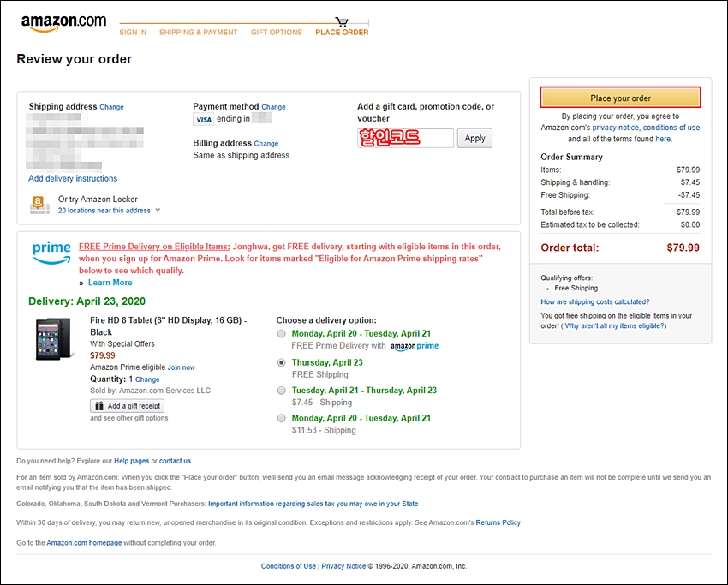Click the Visa card icon
This screenshot has width=728, height=585.
coord(203,119)
